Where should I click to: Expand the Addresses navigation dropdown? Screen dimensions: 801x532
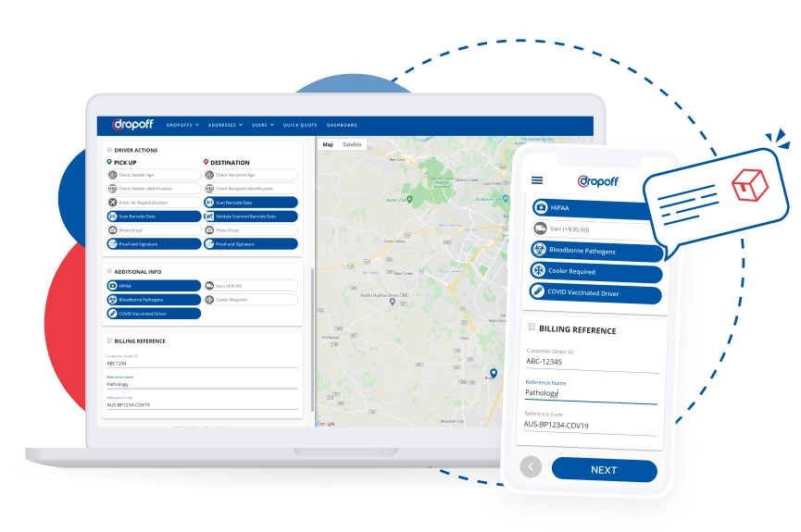[225, 125]
